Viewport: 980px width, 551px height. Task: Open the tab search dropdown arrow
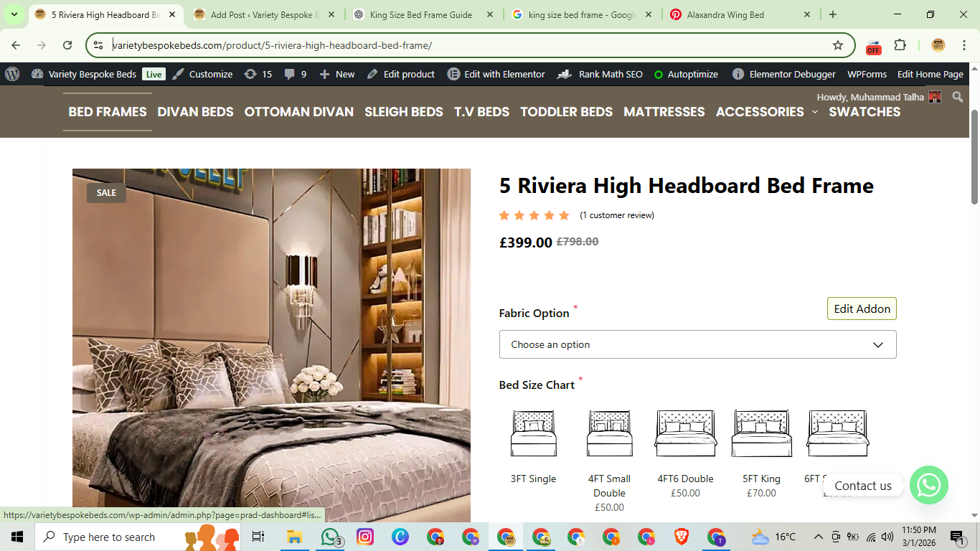coord(14,14)
